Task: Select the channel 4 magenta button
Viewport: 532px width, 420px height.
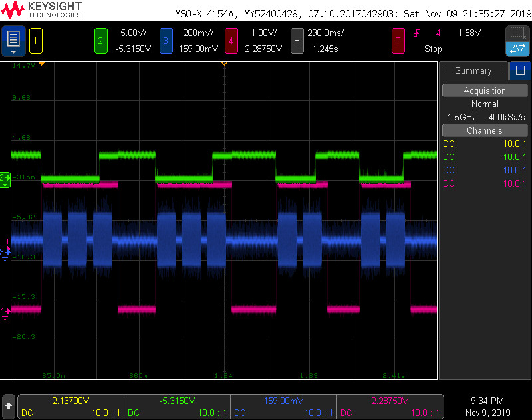Action: [x=231, y=41]
